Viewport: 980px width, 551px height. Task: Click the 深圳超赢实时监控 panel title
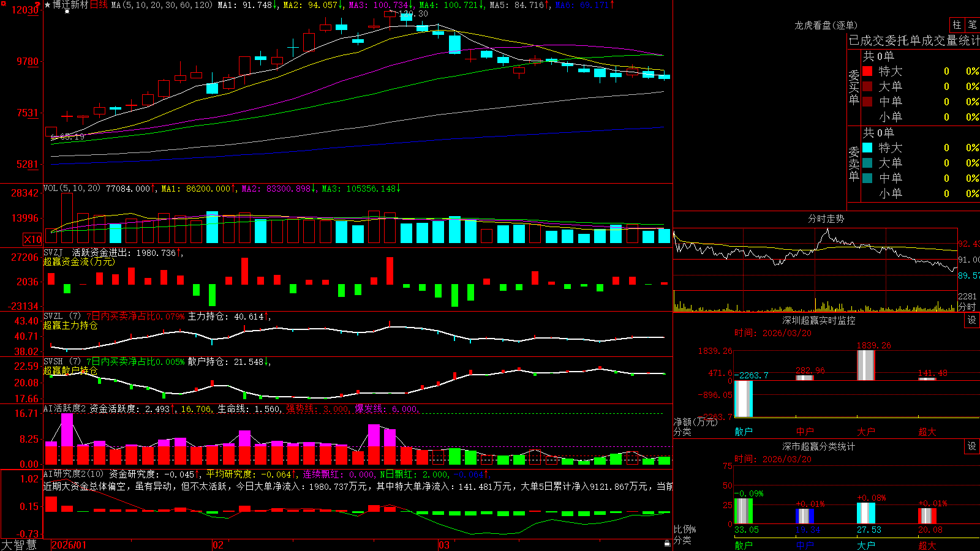[819, 320]
